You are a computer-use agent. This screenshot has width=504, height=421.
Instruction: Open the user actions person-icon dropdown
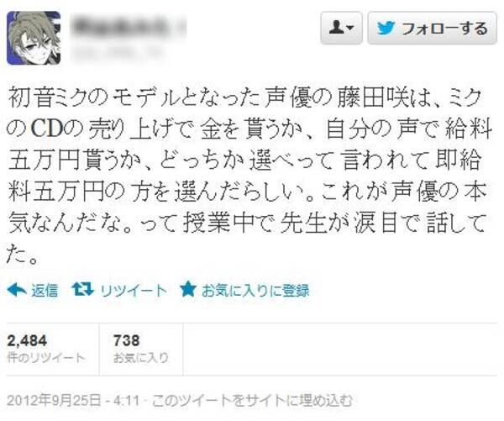(341, 28)
